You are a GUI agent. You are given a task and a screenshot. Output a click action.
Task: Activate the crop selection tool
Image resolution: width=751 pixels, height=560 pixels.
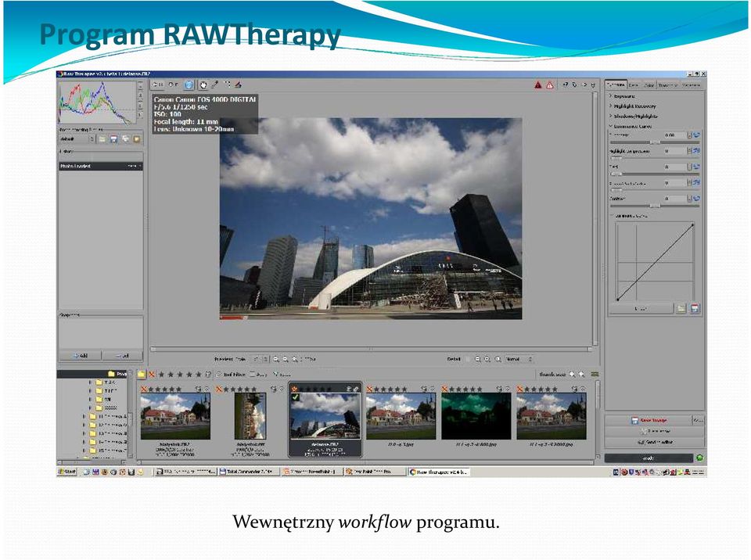[227, 84]
